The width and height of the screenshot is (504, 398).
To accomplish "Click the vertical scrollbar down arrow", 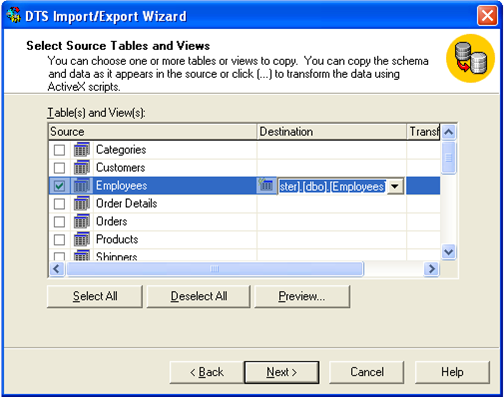I will tap(449, 252).
